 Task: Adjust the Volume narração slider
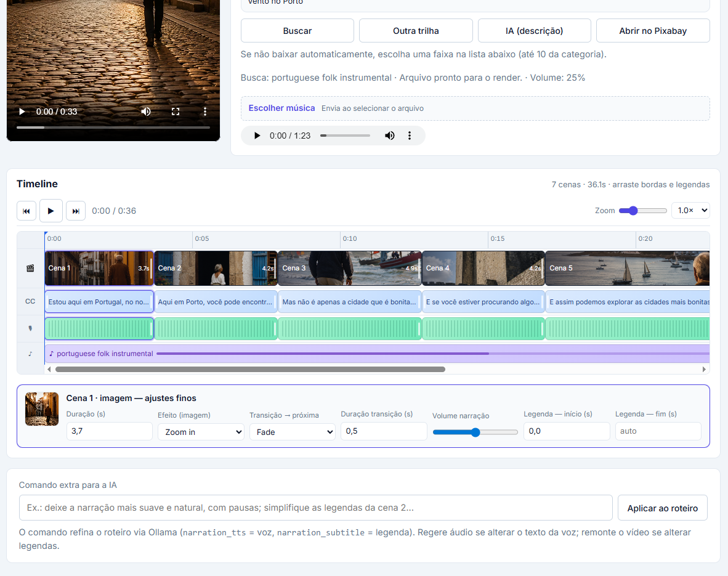(475, 432)
